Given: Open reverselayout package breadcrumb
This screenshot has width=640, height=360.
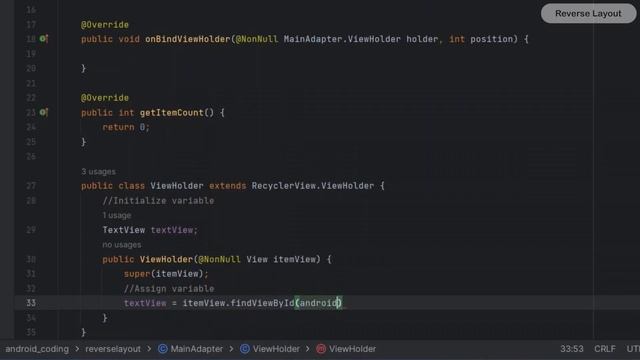Looking at the screenshot, I should coord(113,349).
